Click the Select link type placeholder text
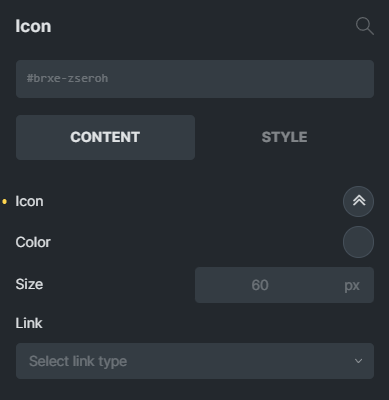The image size is (389, 400). click(x=78, y=361)
